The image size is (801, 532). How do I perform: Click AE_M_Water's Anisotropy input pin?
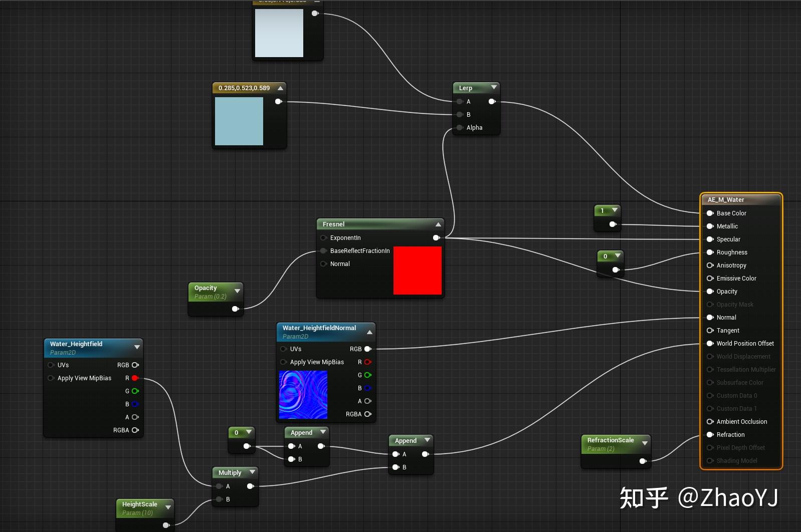point(710,265)
